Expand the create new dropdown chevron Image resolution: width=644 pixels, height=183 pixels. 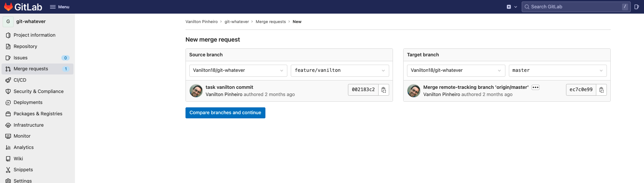516,7
